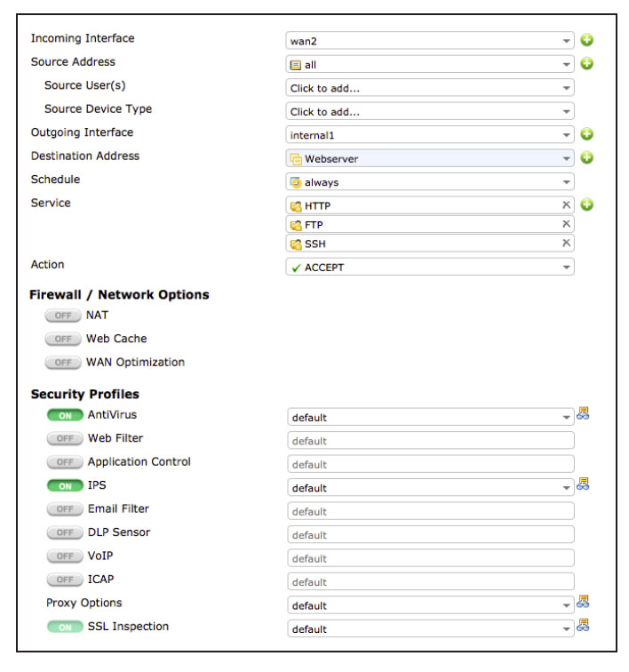629x672 pixels.
Task: Open the Action ACCEPT dropdown
Action: click(430, 267)
